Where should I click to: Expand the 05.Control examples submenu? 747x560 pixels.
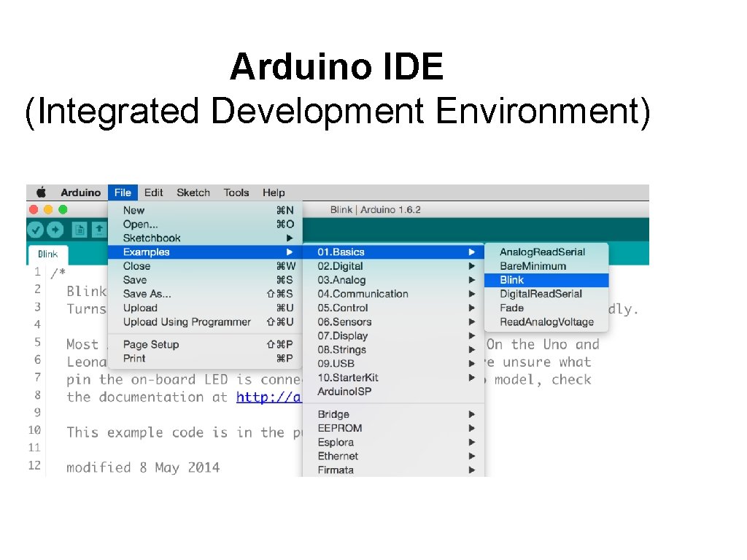pyautogui.click(x=393, y=308)
